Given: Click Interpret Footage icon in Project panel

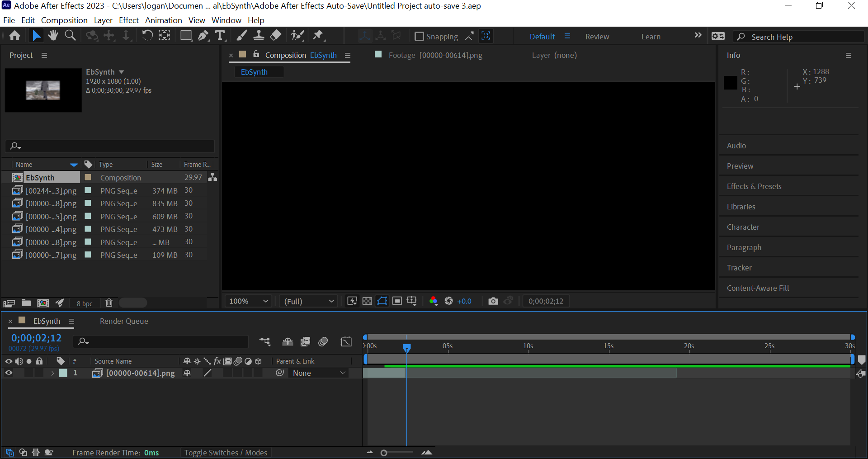Looking at the screenshot, I should point(9,303).
